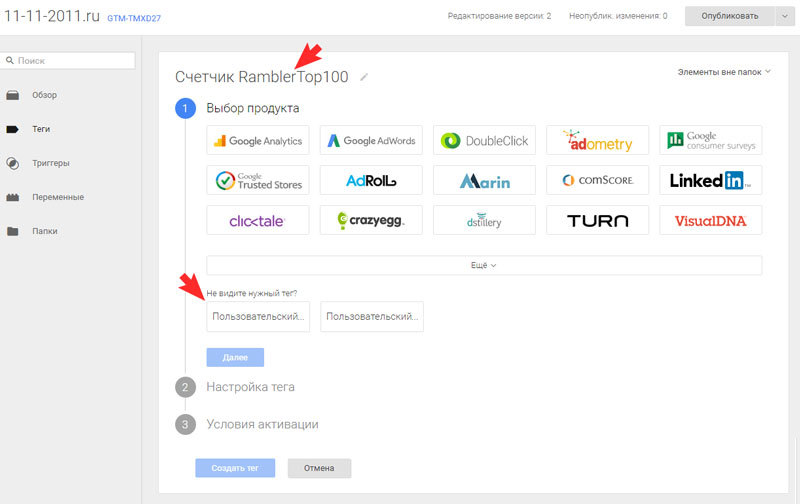Click the Папки folder icon in sidebar
The height and width of the screenshot is (504, 800).
[13, 231]
